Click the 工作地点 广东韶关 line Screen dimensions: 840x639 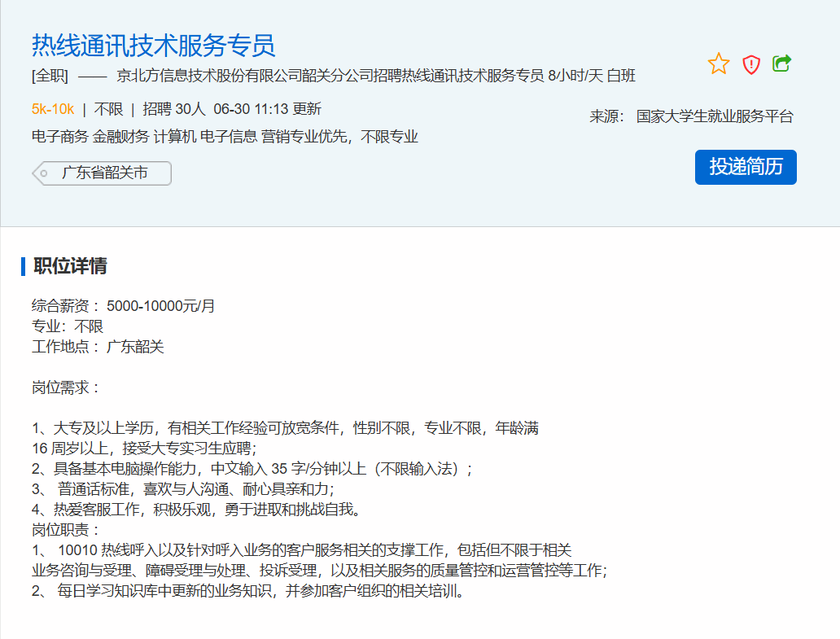point(98,347)
